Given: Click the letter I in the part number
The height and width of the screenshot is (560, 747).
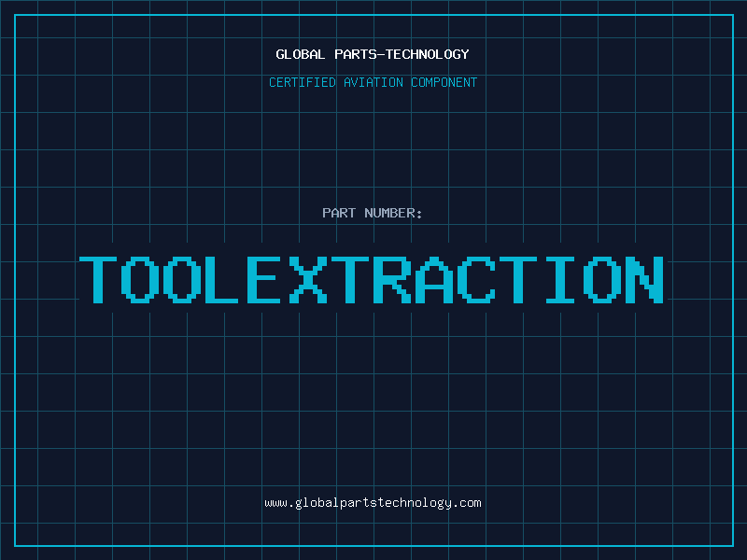Looking at the screenshot, I should (560, 279).
